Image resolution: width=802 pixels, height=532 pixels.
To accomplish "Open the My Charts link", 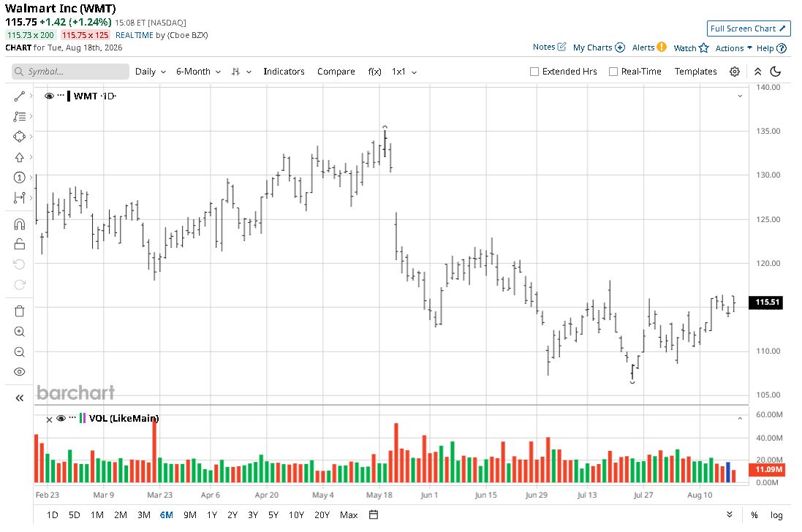I will pyautogui.click(x=592, y=47).
